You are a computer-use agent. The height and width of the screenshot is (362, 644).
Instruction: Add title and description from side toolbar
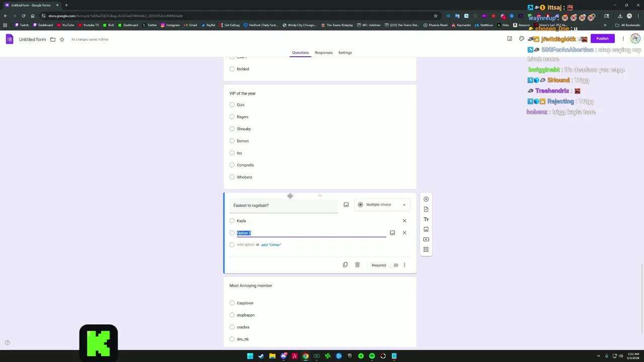pos(426,219)
